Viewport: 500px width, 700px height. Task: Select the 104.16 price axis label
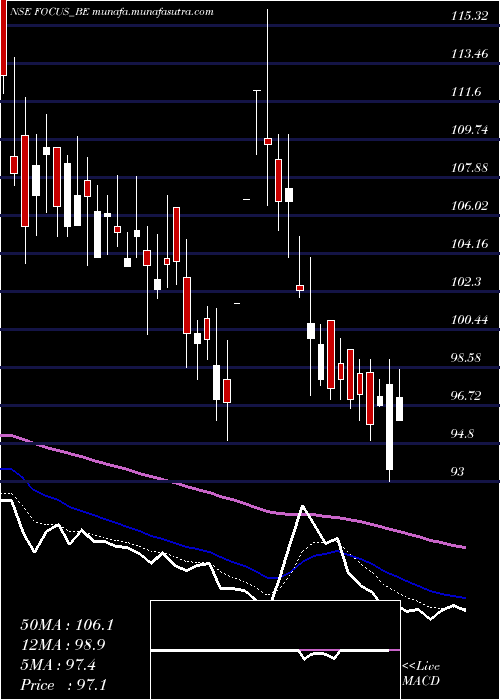tap(469, 244)
